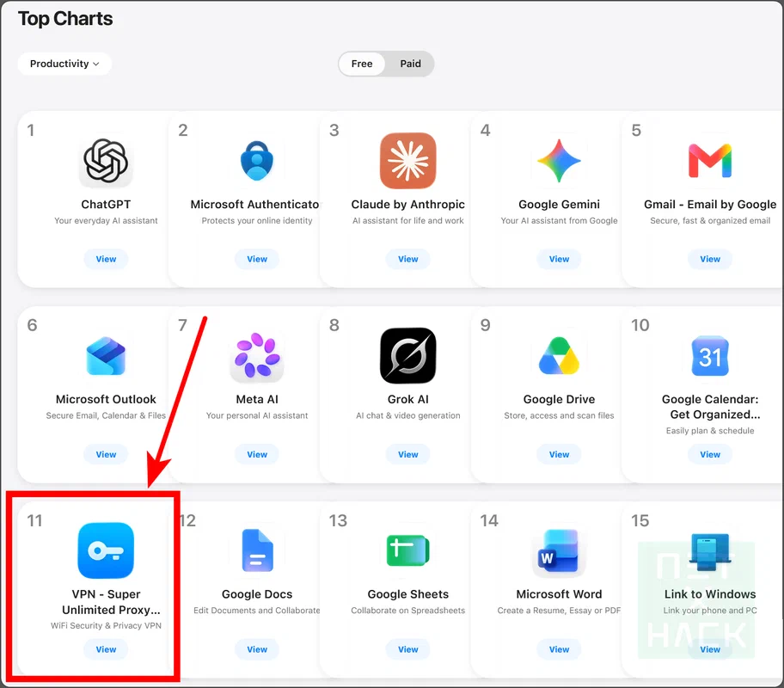The height and width of the screenshot is (688, 784).
Task: Expand the Productivity category dropdown
Action: pyautogui.click(x=64, y=64)
